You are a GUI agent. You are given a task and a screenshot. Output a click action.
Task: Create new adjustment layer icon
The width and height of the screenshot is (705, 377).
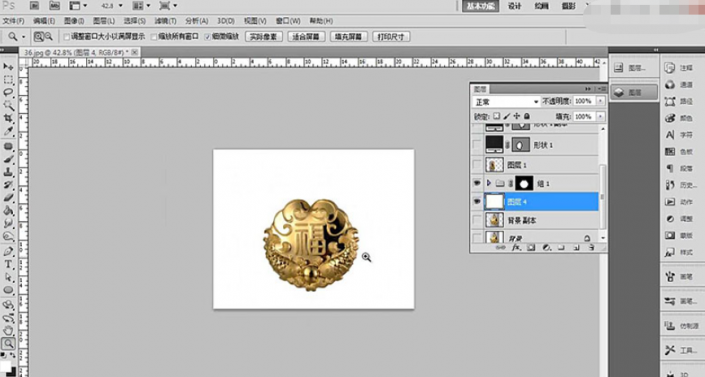click(546, 247)
